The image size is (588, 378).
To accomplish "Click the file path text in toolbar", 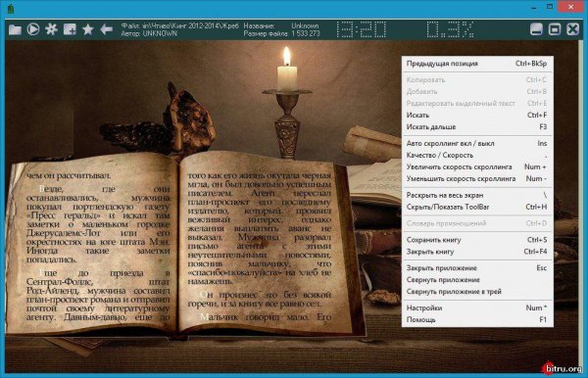I will pyautogui.click(x=179, y=25).
